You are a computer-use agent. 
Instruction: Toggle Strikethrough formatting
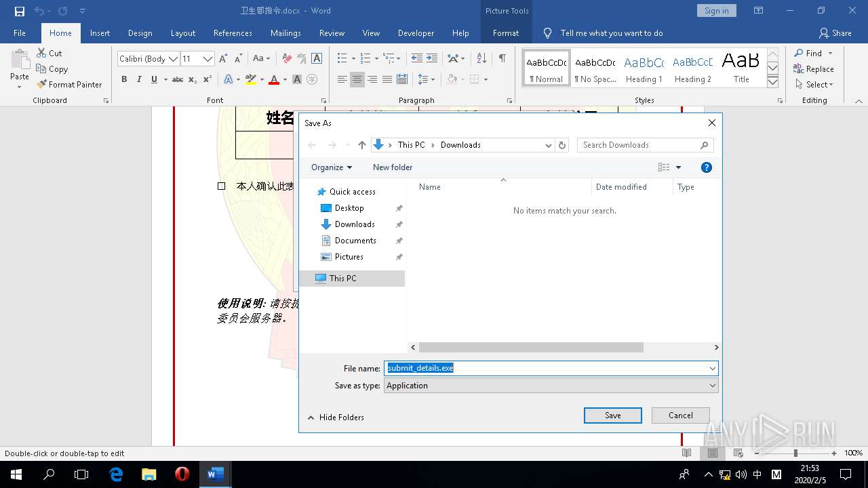pos(178,79)
